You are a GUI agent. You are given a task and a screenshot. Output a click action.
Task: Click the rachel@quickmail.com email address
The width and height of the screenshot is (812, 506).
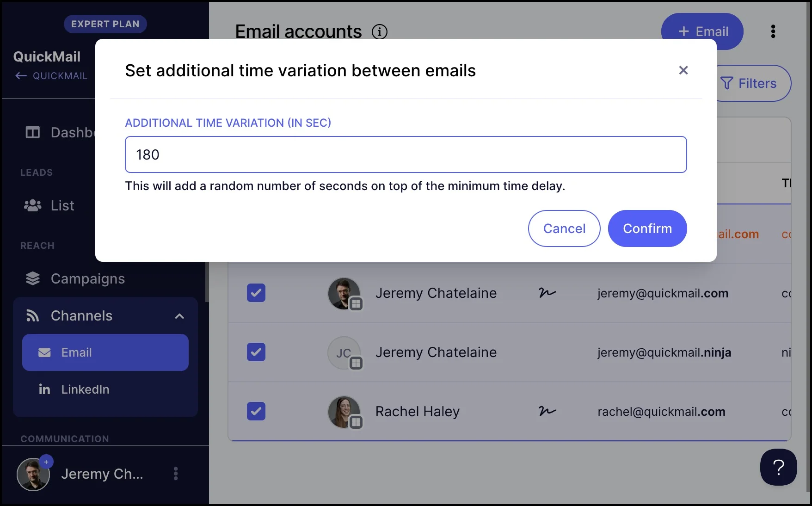coord(661,412)
